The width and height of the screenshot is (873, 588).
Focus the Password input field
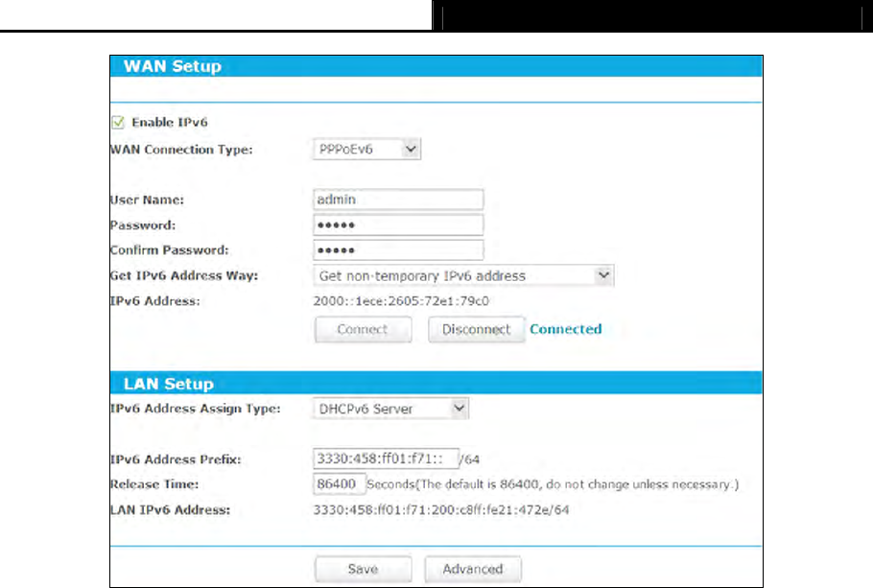[x=398, y=225]
